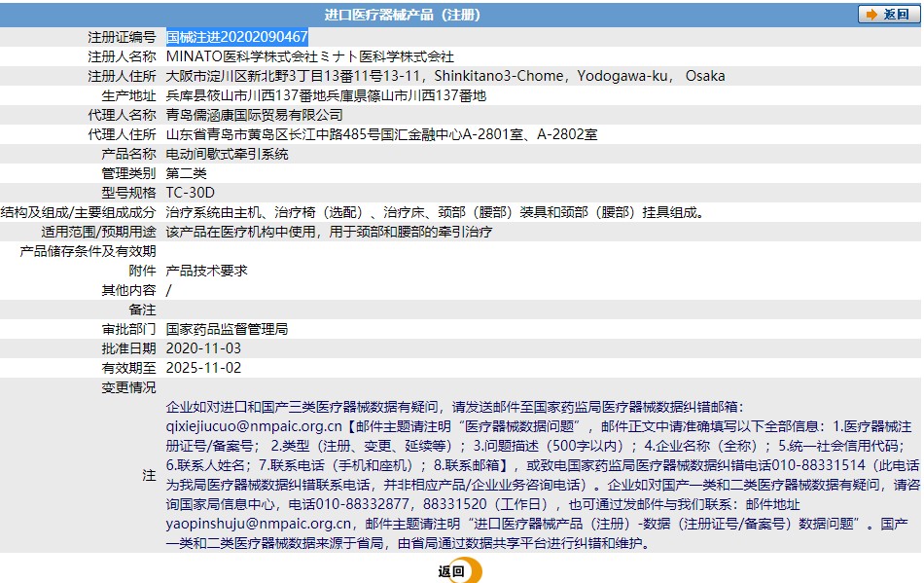Click the 其他内容 label

pyautogui.click(x=128, y=290)
